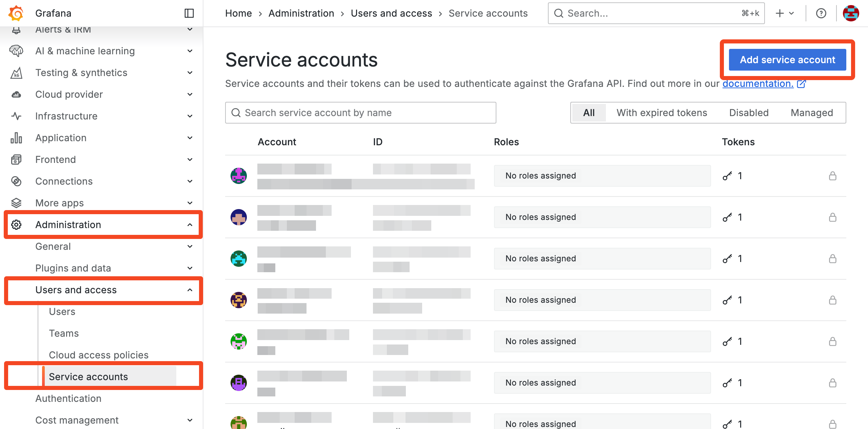
Task: Click the help question mark icon
Action: 821,13
